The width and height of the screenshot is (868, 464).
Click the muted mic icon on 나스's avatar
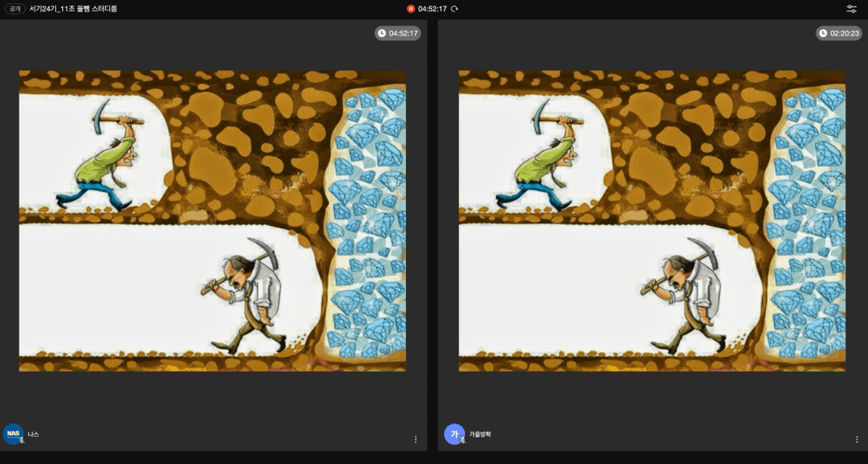click(x=22, y=441)
